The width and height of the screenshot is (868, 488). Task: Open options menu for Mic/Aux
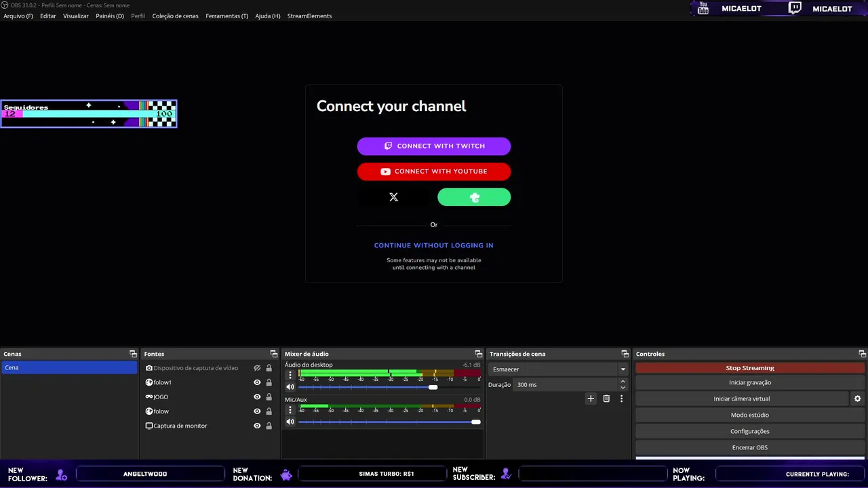290,409
